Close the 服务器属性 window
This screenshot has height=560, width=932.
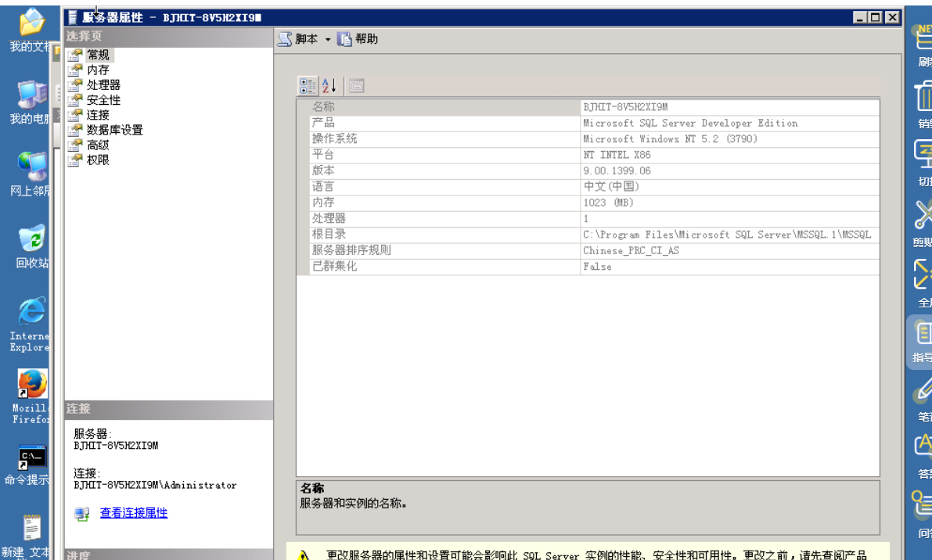tap(892, 17)
